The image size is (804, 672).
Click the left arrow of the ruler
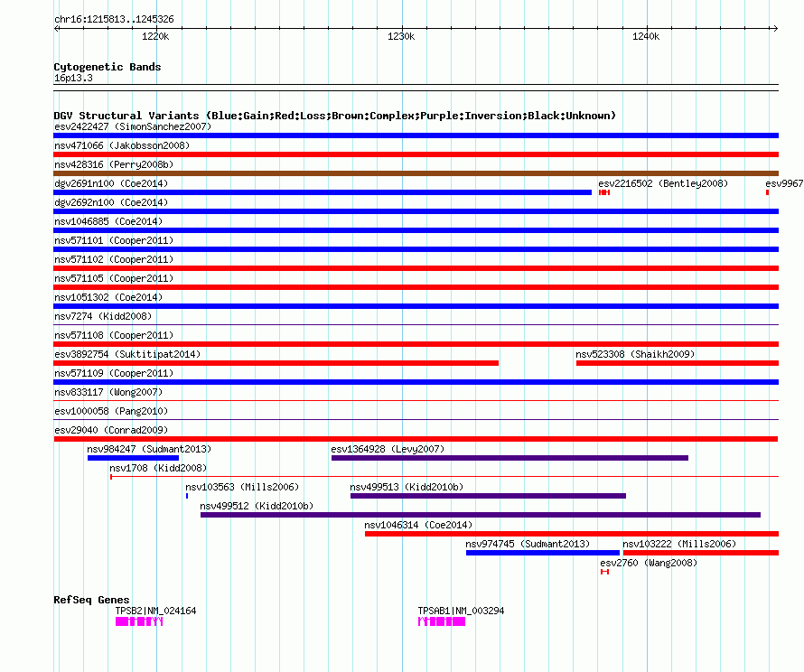point(57,28)
